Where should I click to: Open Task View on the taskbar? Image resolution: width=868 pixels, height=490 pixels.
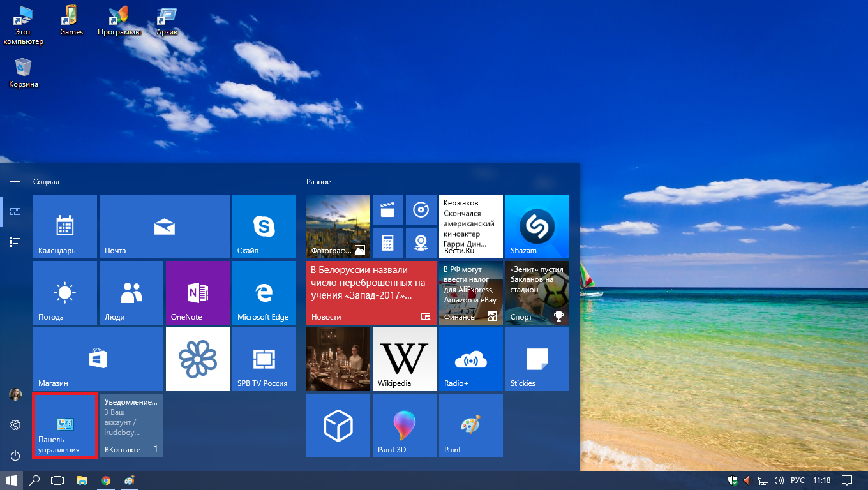[58, 480]
